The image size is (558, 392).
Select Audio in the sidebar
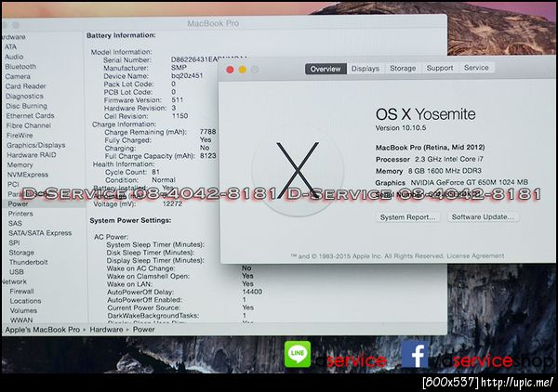point(14,57)
